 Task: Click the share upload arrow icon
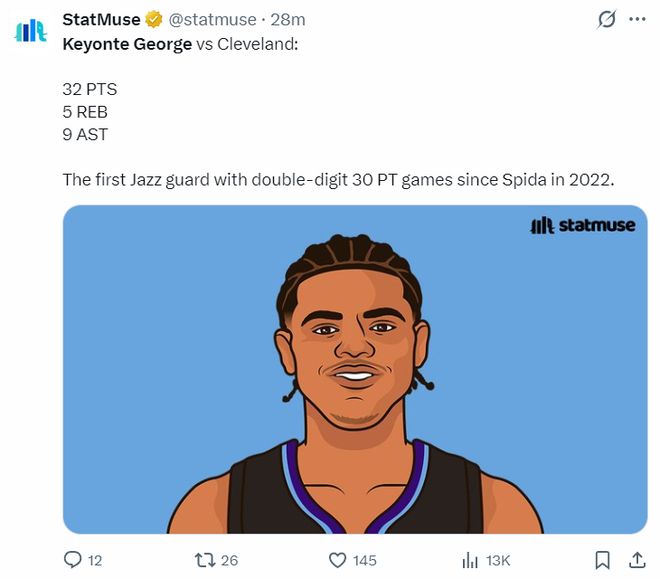[x=636, y=560]
